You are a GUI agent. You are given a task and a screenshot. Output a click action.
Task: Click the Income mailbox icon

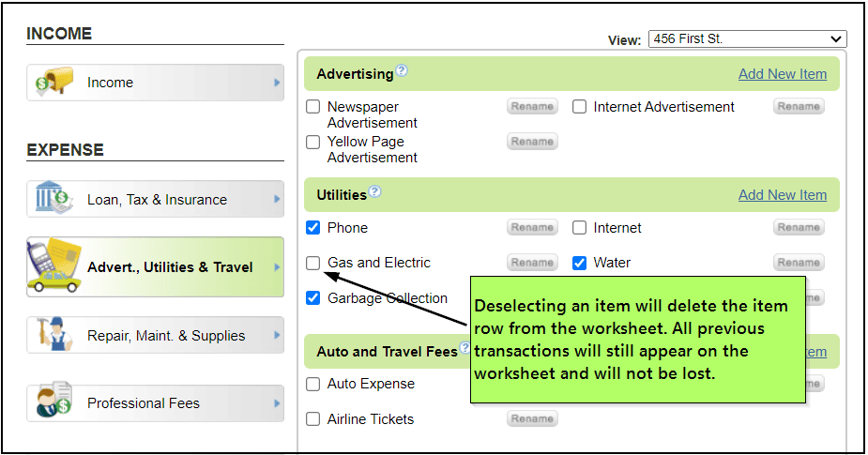[x=52, y=83]
